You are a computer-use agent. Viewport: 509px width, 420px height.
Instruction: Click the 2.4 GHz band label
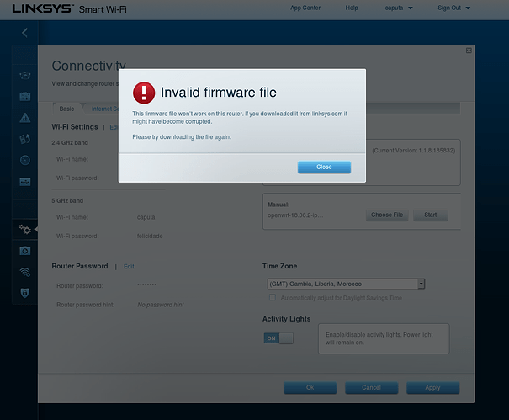point(70,143)
